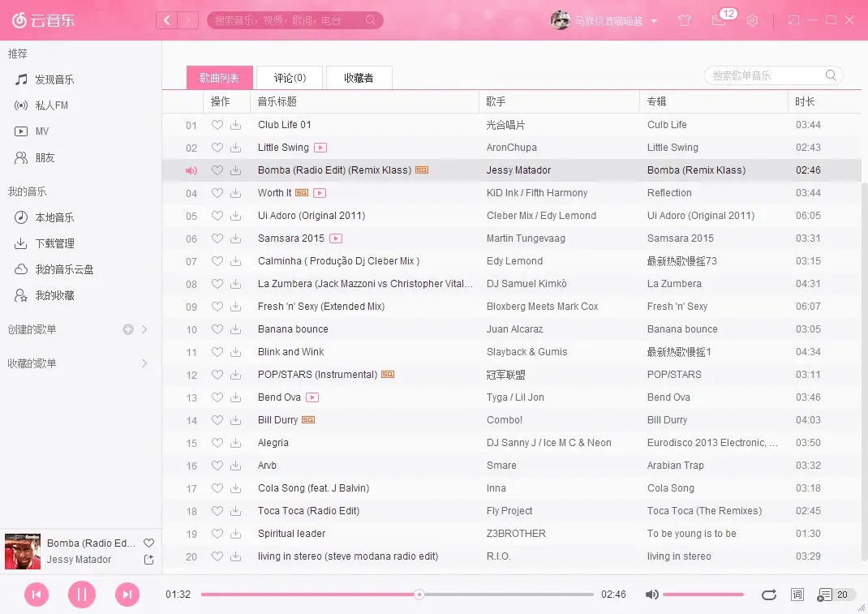Mute the volume speaker icon

tap(651, 594)
